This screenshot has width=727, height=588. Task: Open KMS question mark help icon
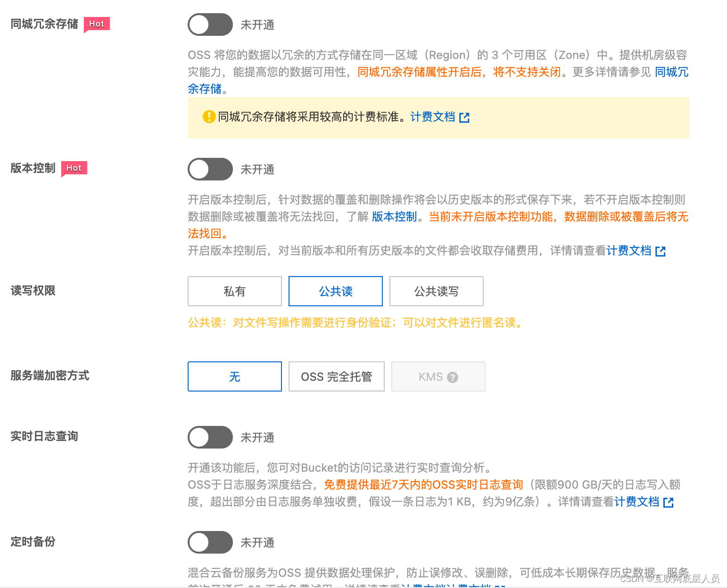click(453, 377)
